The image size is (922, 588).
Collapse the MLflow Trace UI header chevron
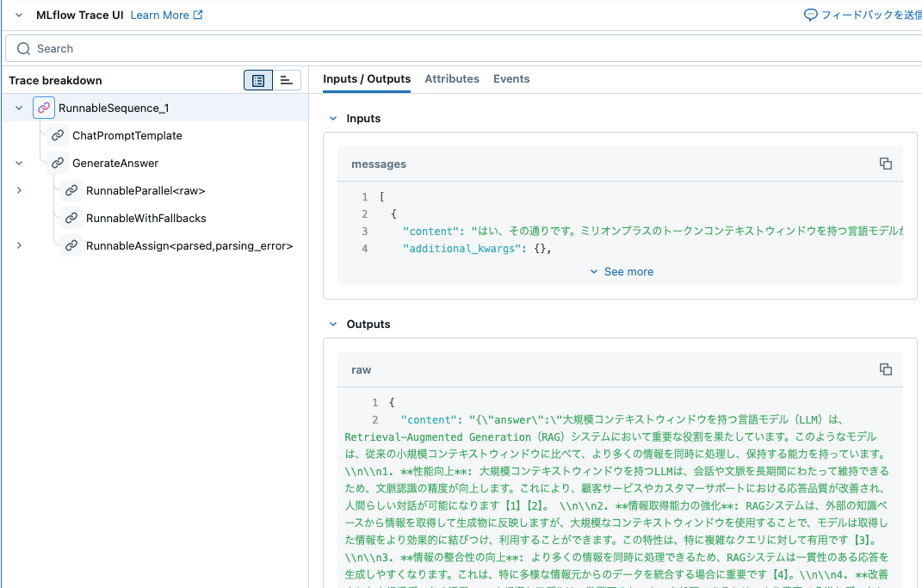coord(19,15)
